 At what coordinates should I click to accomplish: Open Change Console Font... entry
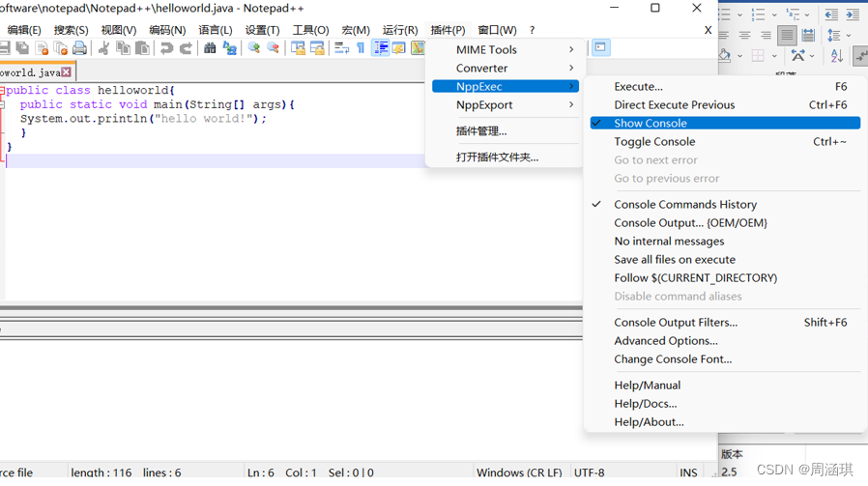click(725, 359)
